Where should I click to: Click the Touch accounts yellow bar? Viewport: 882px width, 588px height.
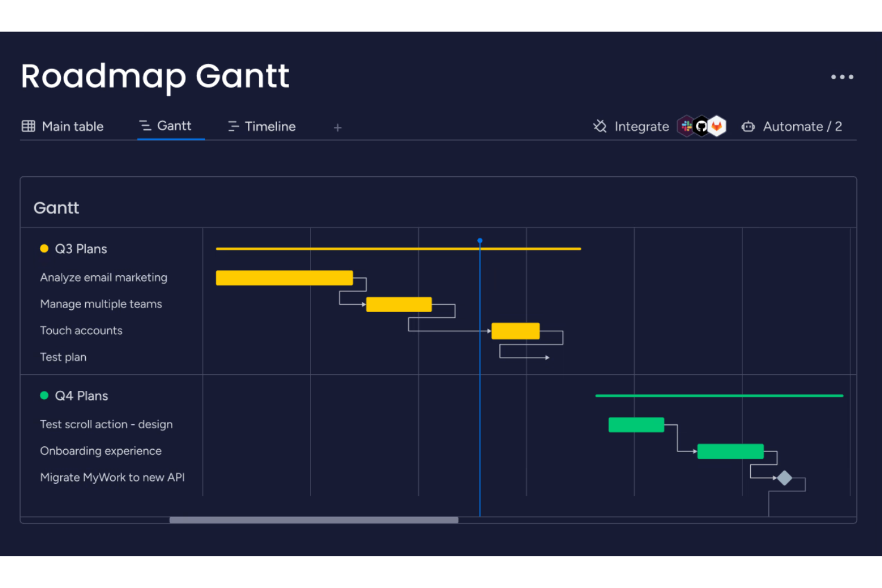pos(515,331)
